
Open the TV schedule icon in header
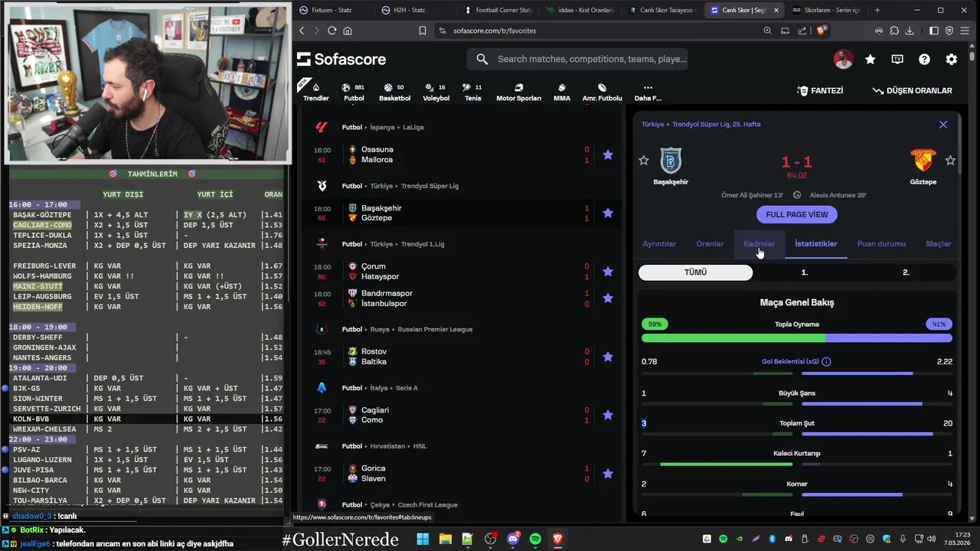click(x=897, y=59)
